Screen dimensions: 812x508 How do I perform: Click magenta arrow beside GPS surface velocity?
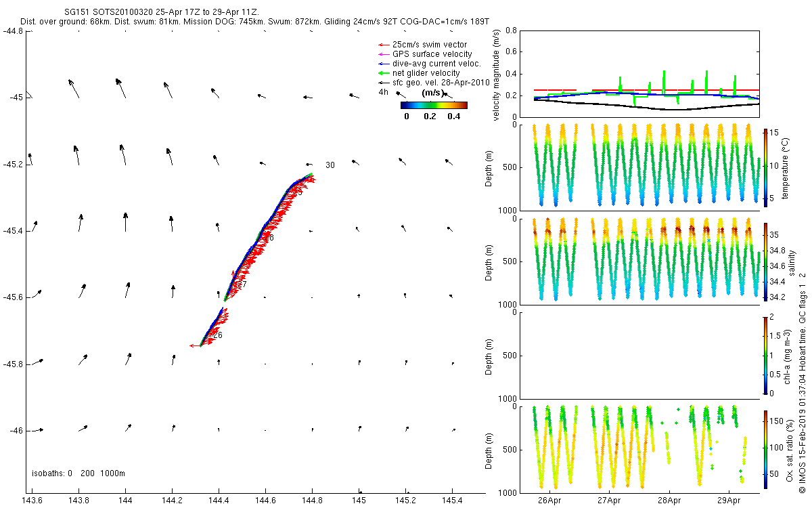(x=383, y=54)
